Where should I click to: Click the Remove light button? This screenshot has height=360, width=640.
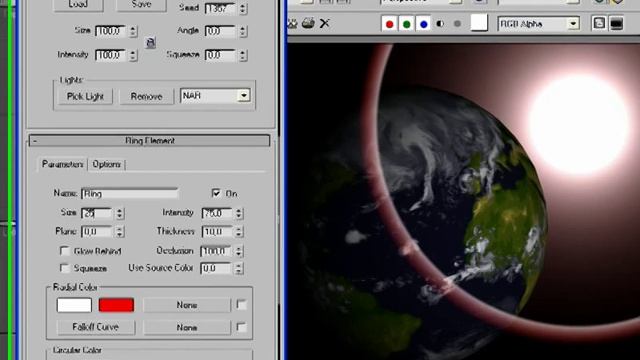point(147,96)
